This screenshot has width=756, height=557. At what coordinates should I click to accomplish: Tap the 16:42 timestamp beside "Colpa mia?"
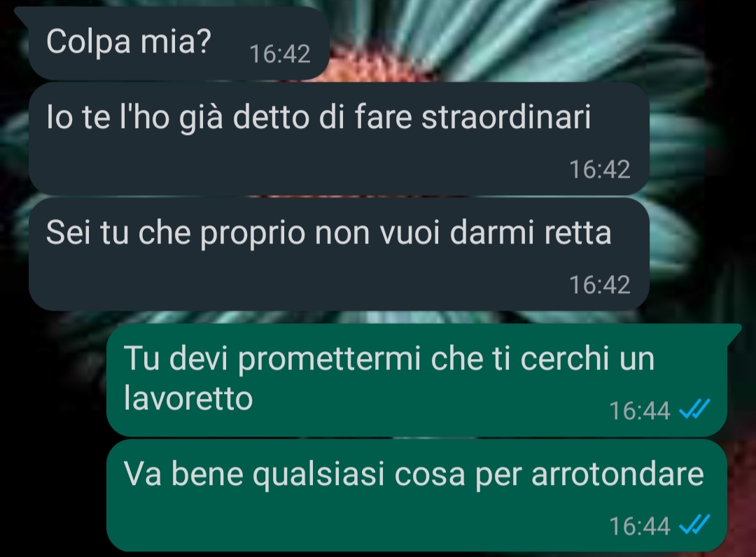coord(279,54)
